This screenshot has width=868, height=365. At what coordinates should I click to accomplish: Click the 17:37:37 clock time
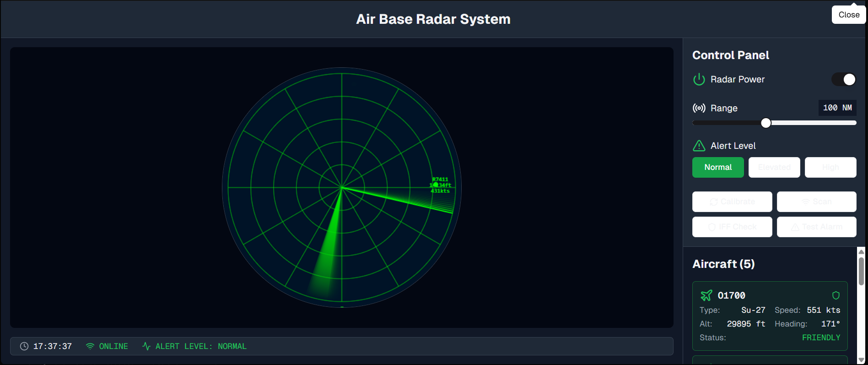tap(53, 346)
